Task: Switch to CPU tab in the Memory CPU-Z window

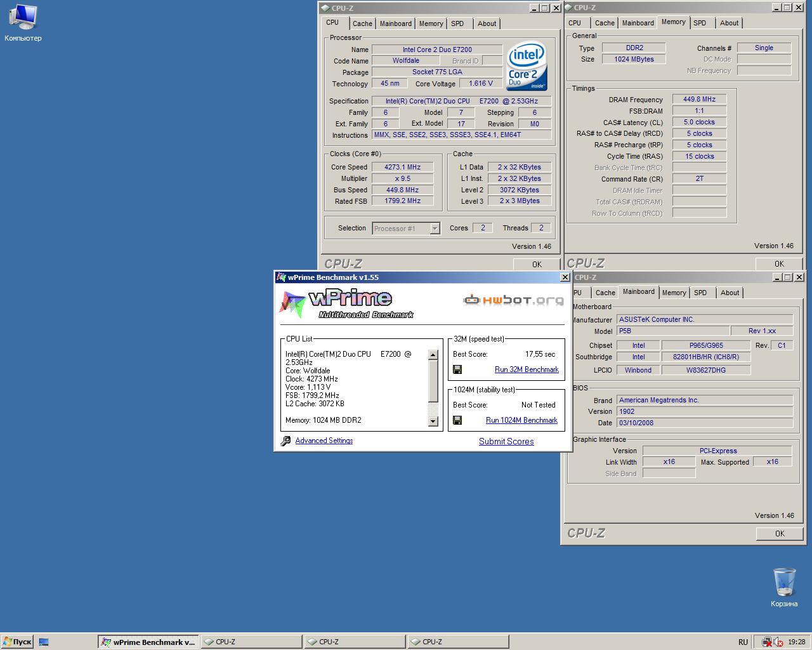Action: point(575,23)
